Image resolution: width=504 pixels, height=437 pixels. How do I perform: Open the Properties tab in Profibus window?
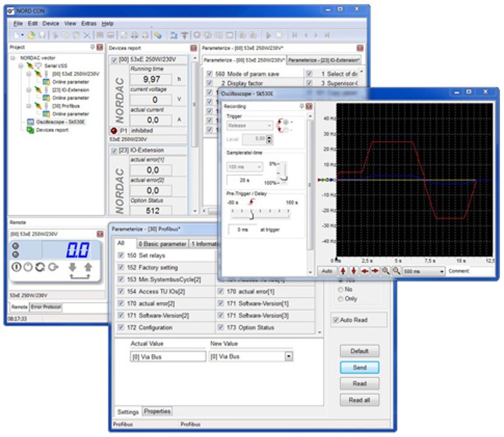pos(157,411)
